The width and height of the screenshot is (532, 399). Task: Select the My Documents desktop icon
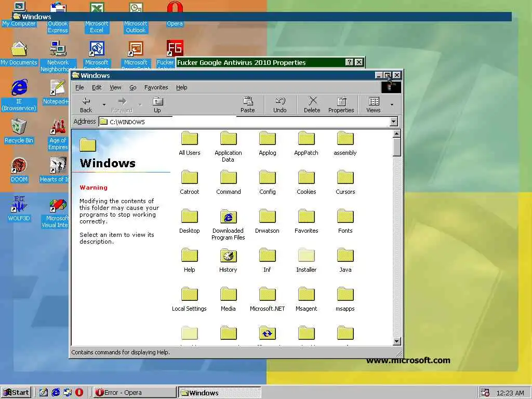pyautogui.click(x=19, y=53)
